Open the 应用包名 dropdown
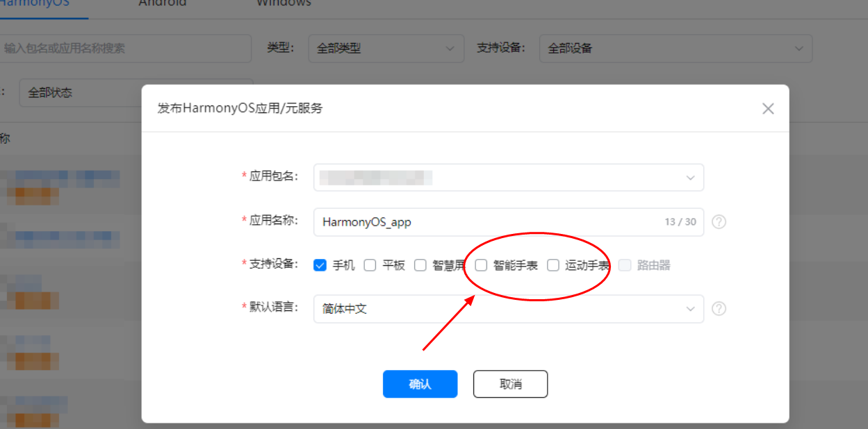Viewport: 868px width, 429px height. tap(509, 177)
